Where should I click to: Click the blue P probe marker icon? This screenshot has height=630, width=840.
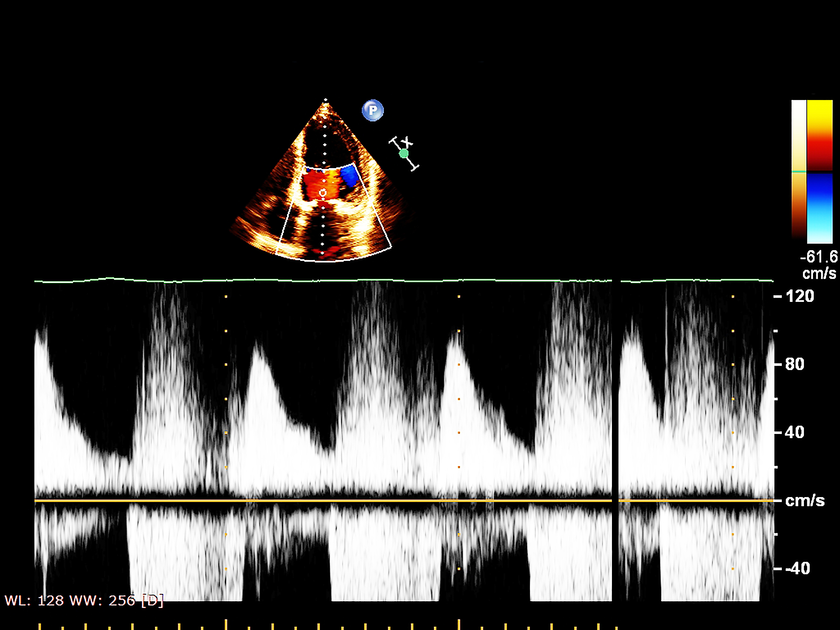tap(372, 110)
